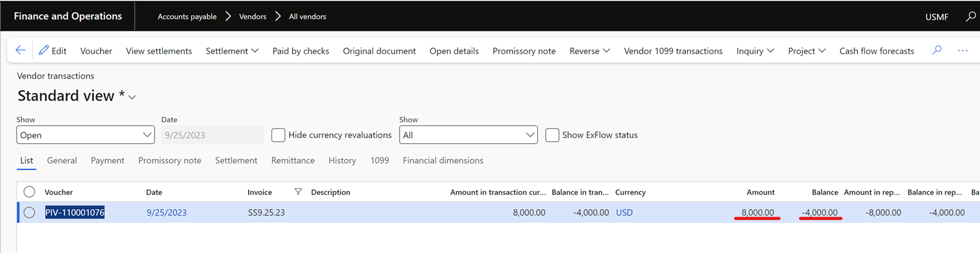980x253 pixels.
Task: Expand the Settlement dropdown menu
Action: click(232, 51)
